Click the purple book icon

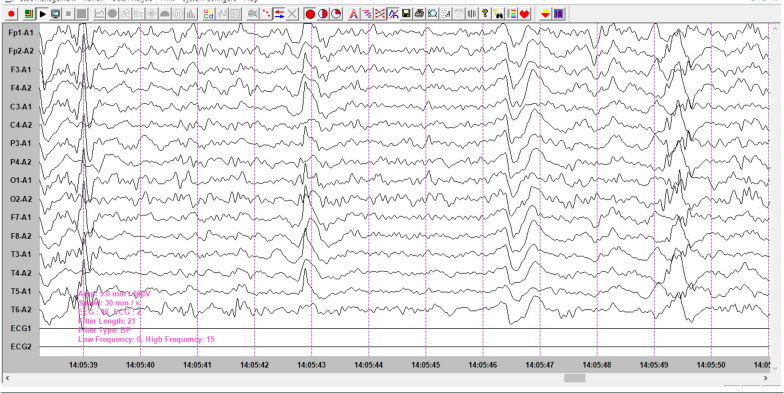[558, 14]
